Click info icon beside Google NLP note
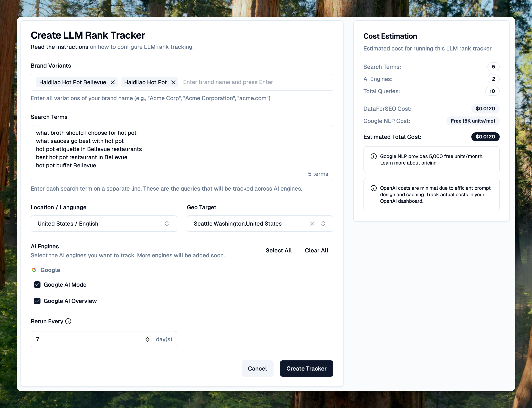The height and width of the screenshot is (408, 532). [x=373, y=156]
